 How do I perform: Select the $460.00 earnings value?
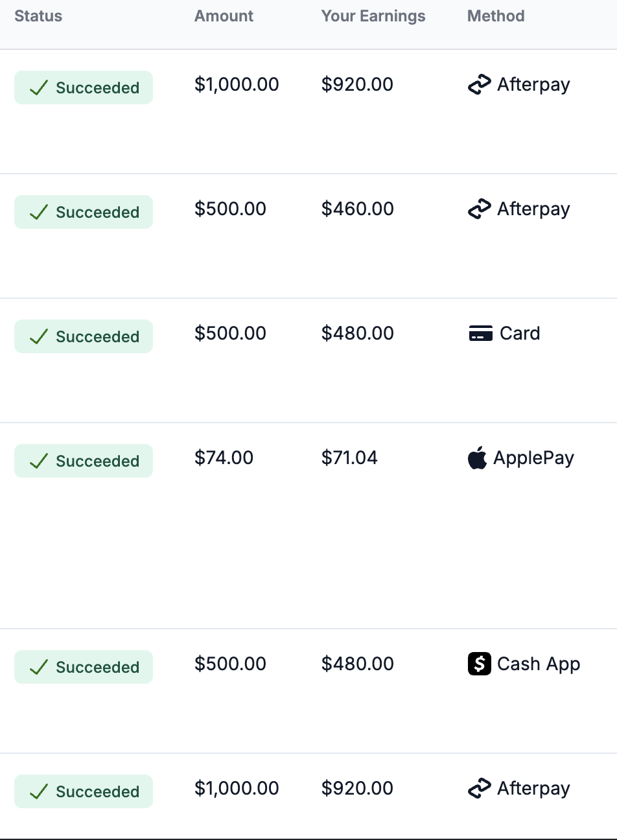click(x=357, y=209)
